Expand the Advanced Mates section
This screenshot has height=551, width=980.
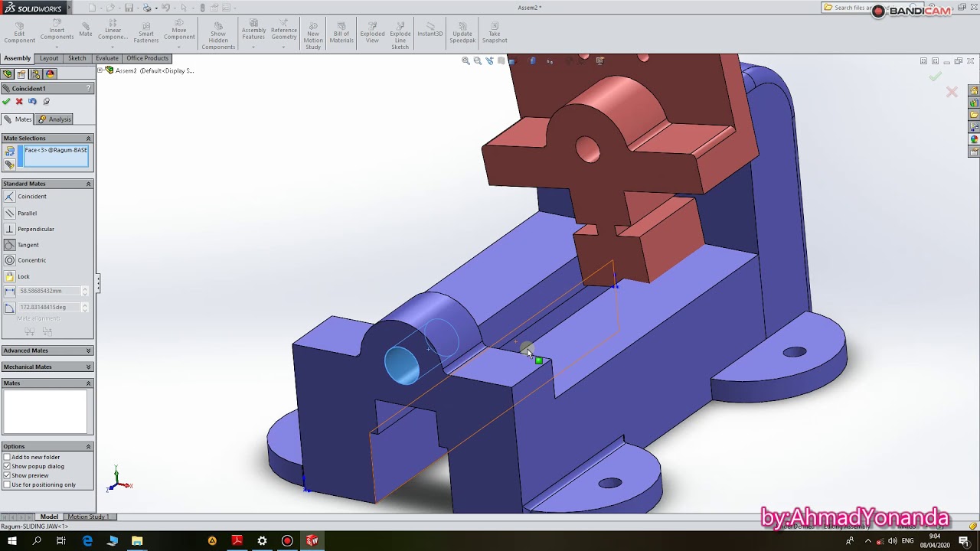(x=47, y=350)
